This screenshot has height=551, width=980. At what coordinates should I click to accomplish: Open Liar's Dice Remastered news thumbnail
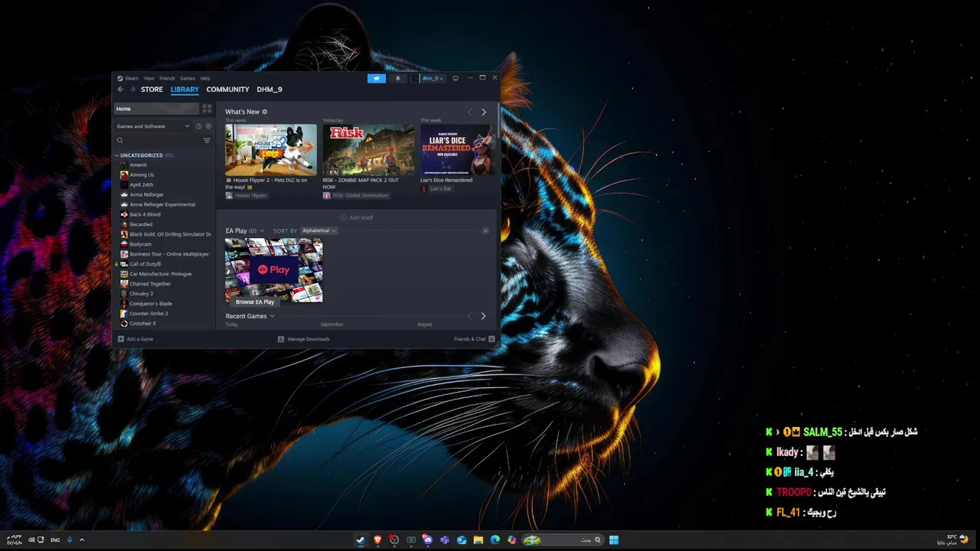[x=456, y=150]
